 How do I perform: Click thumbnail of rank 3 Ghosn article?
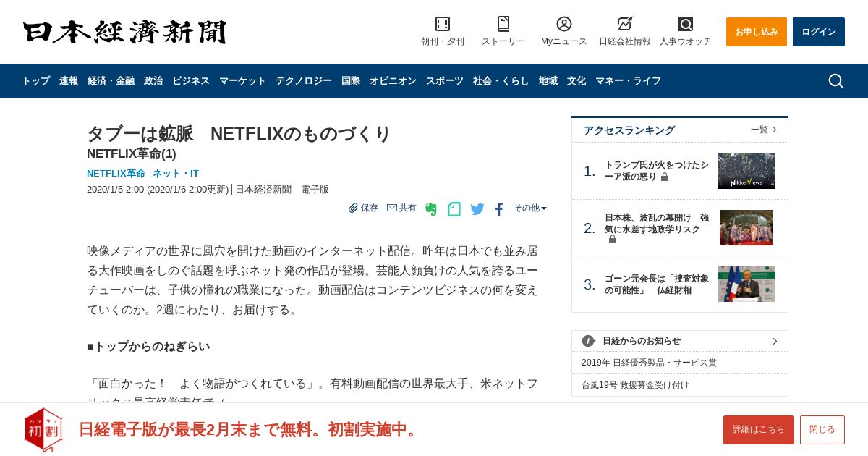[746, 284]
